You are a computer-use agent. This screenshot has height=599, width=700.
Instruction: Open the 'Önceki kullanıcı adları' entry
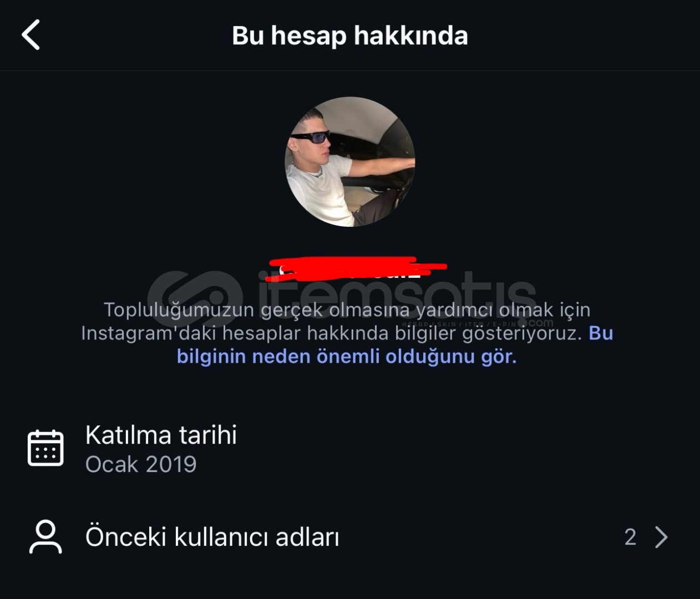click(350, 537)
